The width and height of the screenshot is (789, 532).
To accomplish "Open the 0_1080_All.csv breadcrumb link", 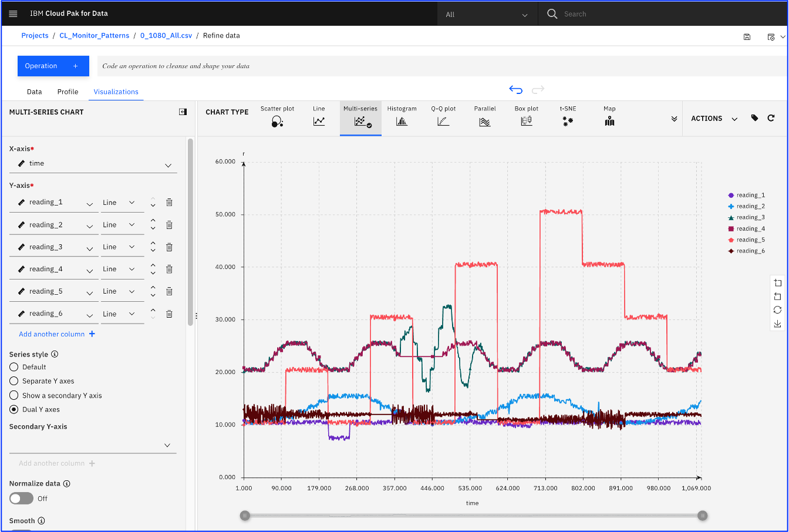I will (166, 36).
